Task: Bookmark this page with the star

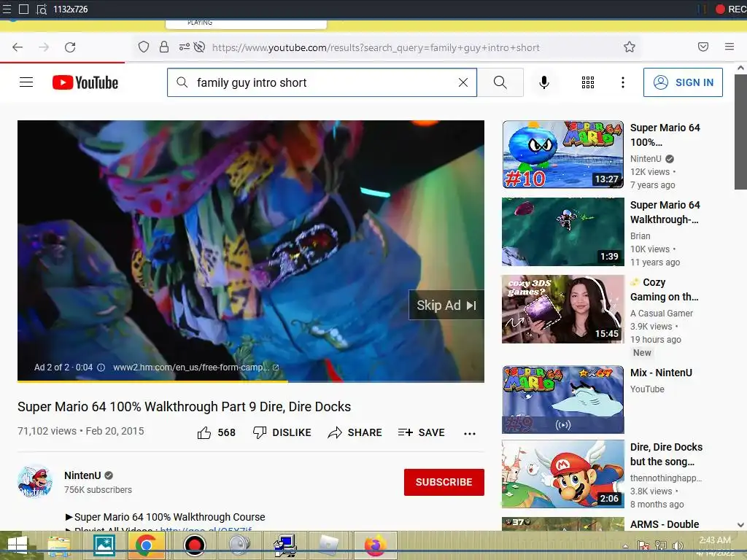Action: [x=630, y=47]
